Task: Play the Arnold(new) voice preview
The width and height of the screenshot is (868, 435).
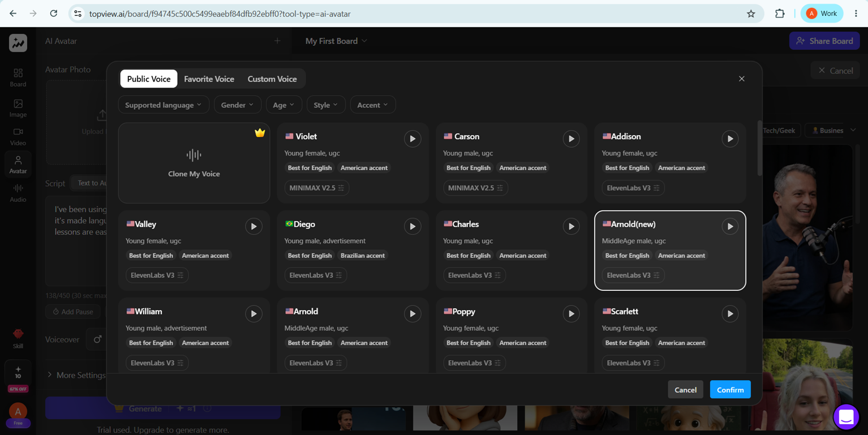Action: 730,226
